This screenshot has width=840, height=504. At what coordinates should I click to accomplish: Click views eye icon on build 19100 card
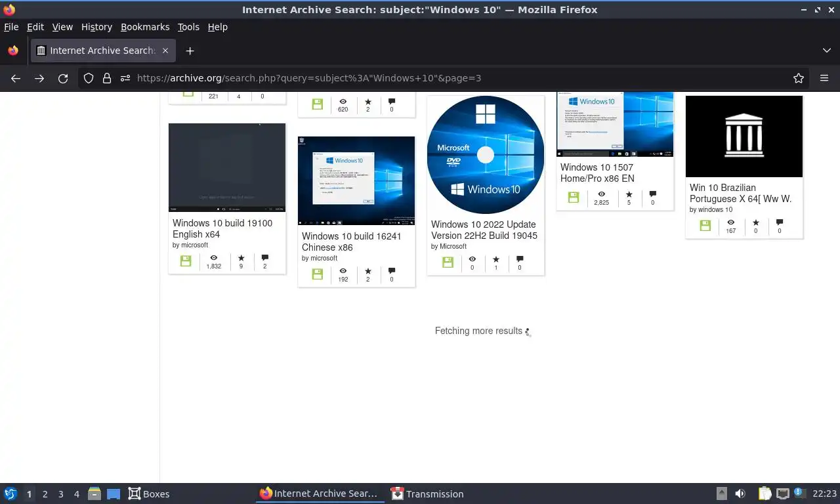click(213, 258)
